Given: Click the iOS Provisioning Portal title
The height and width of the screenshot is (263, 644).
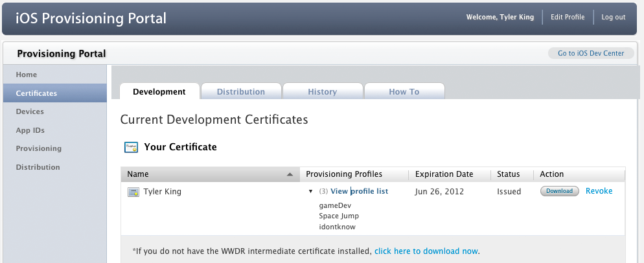Looking at the screenshot, I should (x=91, y=18).
